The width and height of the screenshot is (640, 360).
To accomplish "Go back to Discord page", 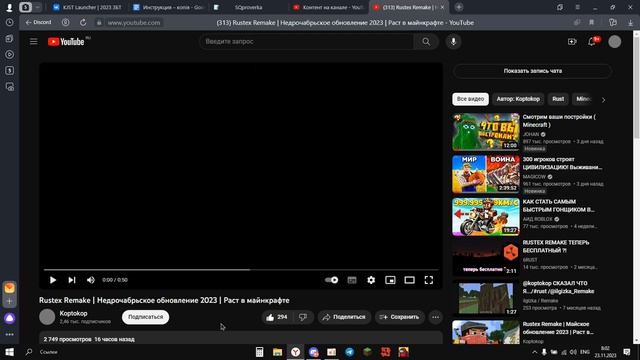I will 38,22.
